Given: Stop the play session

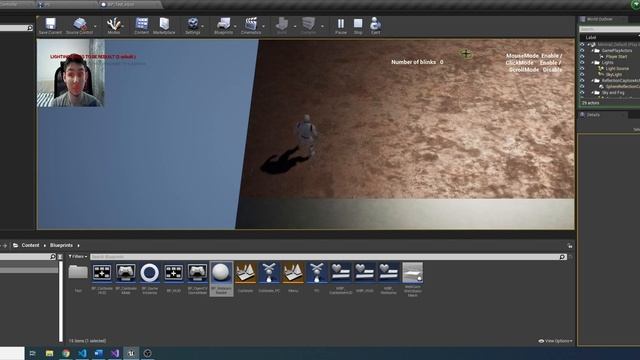Looking at the screenshot, I should (x=358, y=26).
